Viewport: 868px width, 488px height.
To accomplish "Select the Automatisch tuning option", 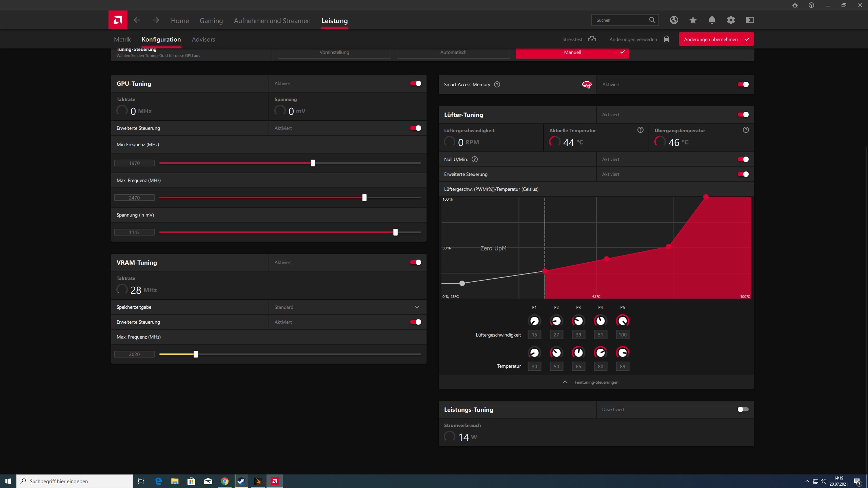I will point(453,53).
